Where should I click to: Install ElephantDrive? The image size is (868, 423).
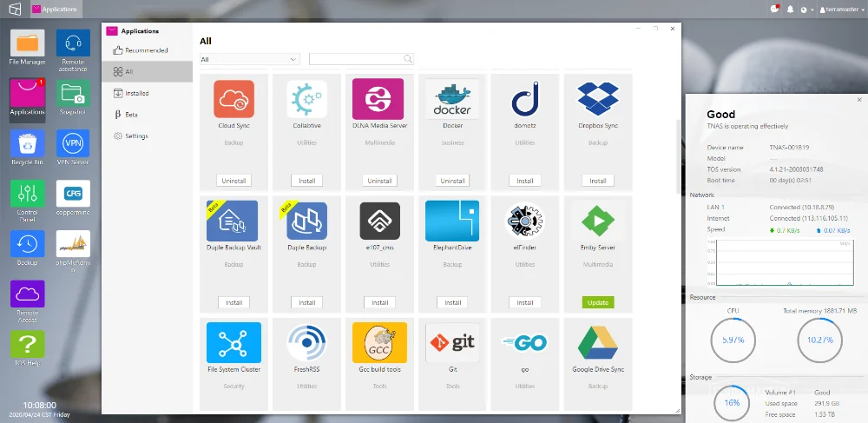452,302
